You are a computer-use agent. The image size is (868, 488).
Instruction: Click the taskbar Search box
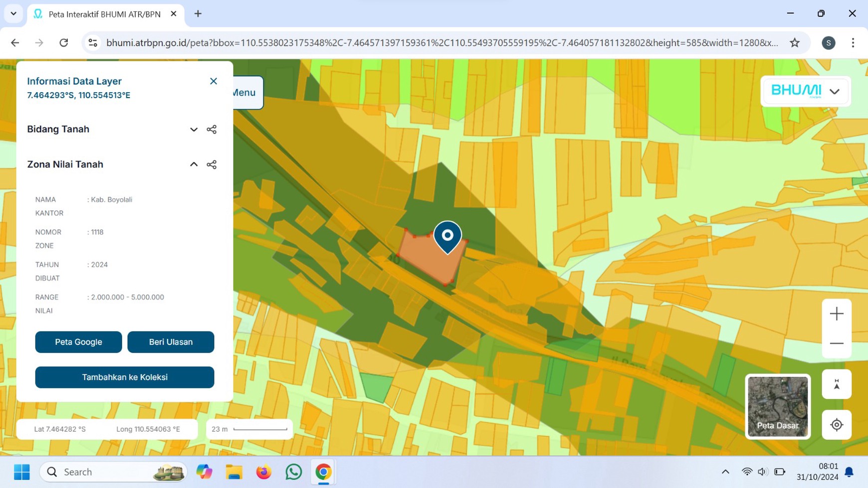pyautogui.click(x=114, y=472)
